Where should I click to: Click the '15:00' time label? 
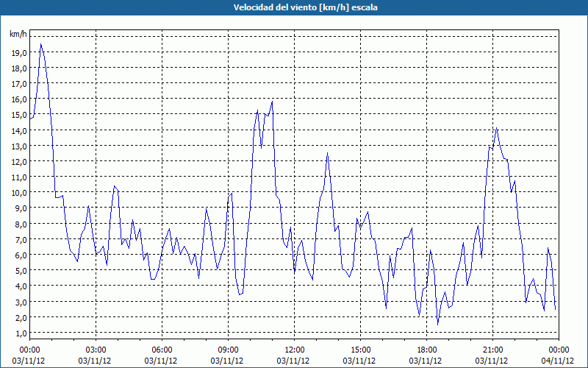360,350
